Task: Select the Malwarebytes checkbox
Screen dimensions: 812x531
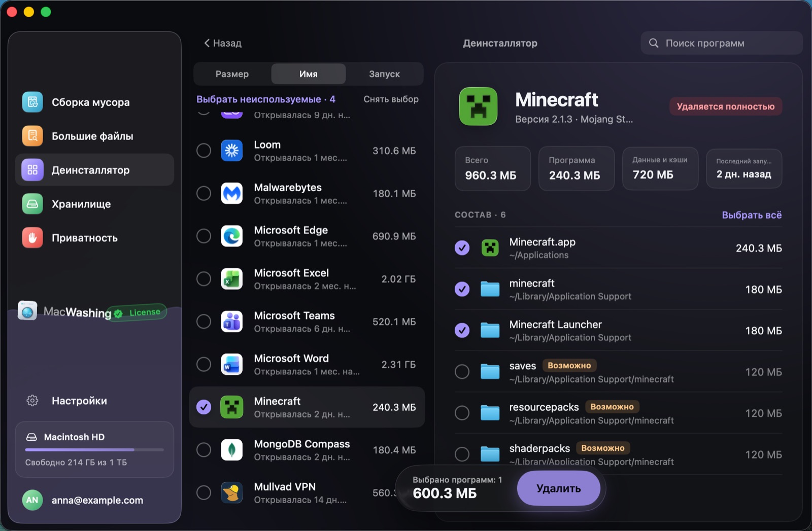Action: 204,193
